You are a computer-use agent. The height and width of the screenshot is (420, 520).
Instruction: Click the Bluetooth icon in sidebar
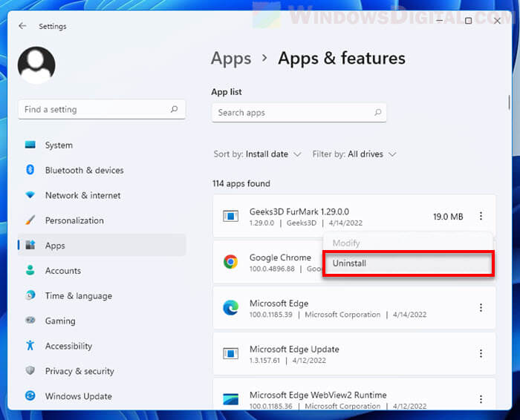click(30, 170)
